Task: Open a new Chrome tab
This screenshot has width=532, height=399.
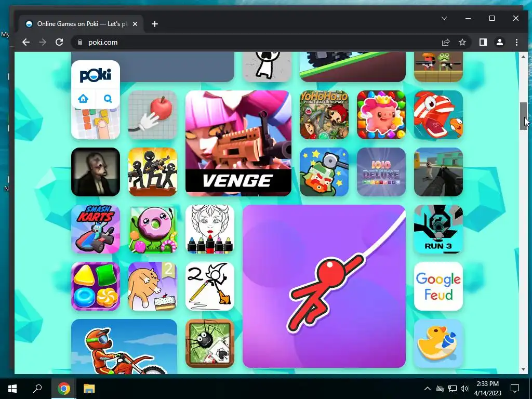Action: (155, 24)
